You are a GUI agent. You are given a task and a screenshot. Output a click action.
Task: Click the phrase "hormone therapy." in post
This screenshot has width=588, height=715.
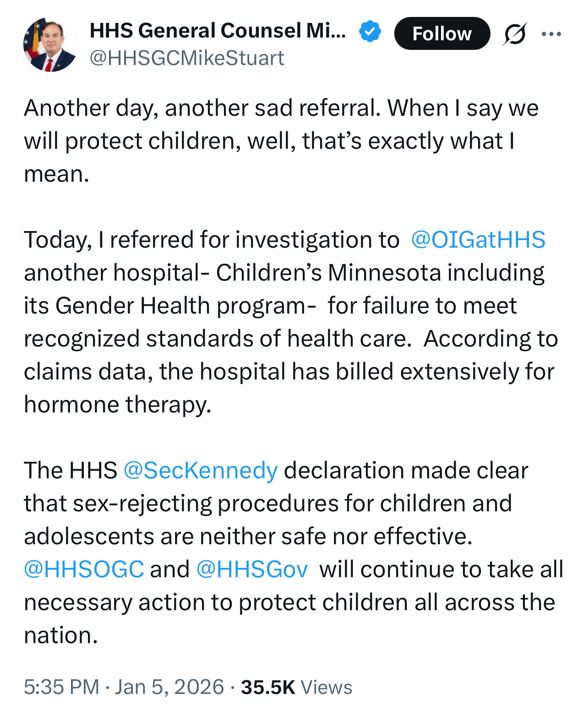click(118, 405)
